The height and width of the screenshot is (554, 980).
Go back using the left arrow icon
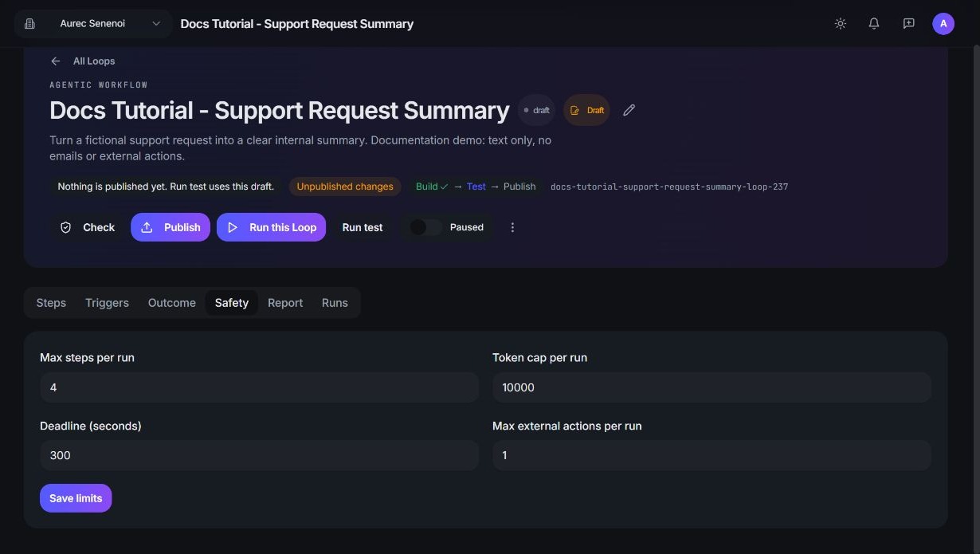tap(56, 61)
